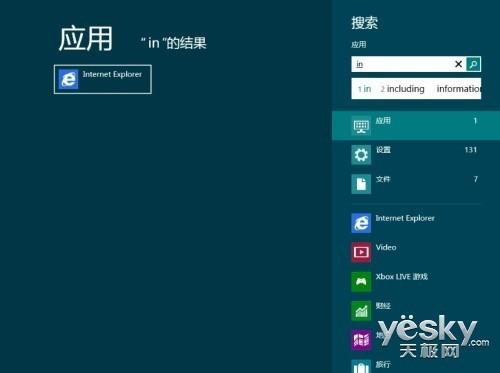Viewport: 500px width, 373px height.
Task: Select the 应用 search category icon
Action: pyautogui.click(x=361, y=126)
